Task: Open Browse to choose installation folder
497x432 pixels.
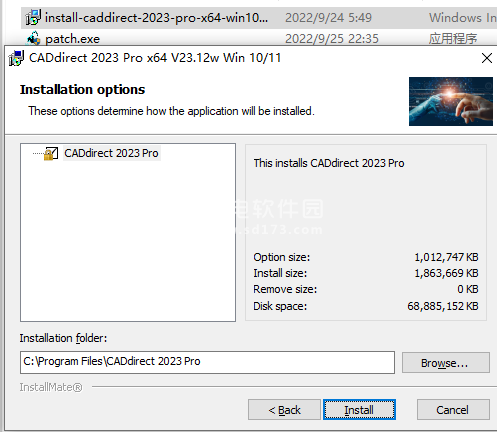Action: point(446,363)
